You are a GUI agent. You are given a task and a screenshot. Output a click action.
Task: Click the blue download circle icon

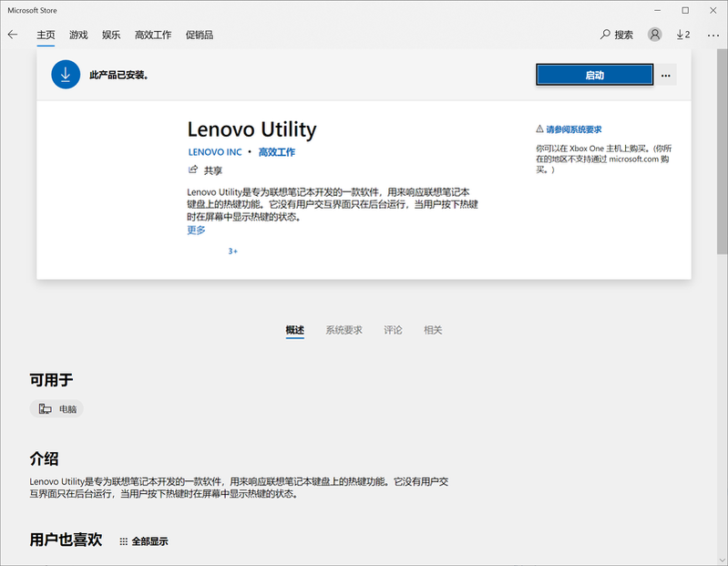(66, 75)
